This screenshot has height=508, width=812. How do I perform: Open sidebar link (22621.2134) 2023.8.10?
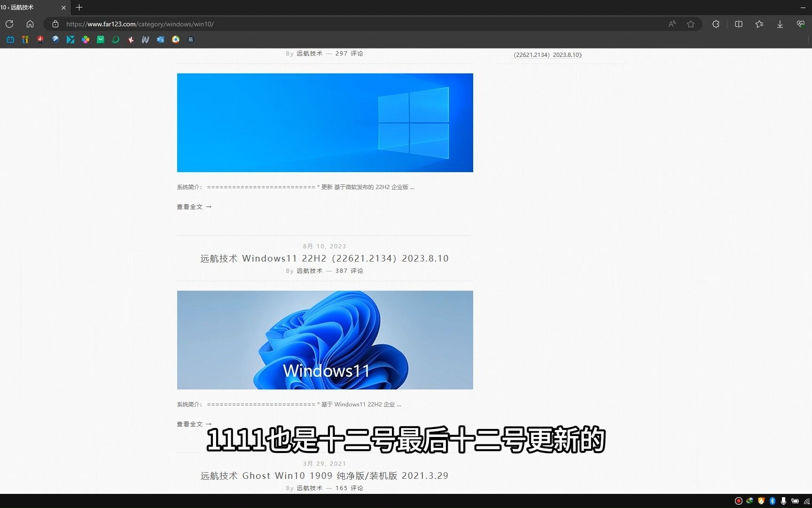pyautogui.click(x=547, y=55)
